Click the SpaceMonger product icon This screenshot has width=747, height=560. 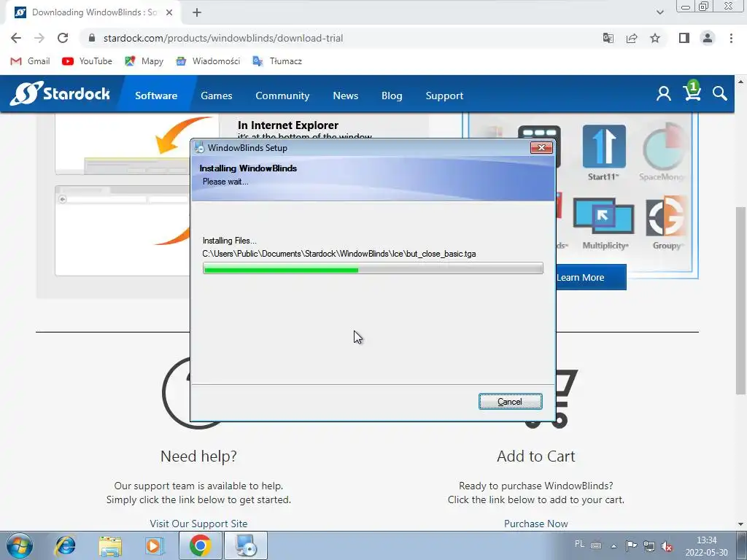coord(664,147)
